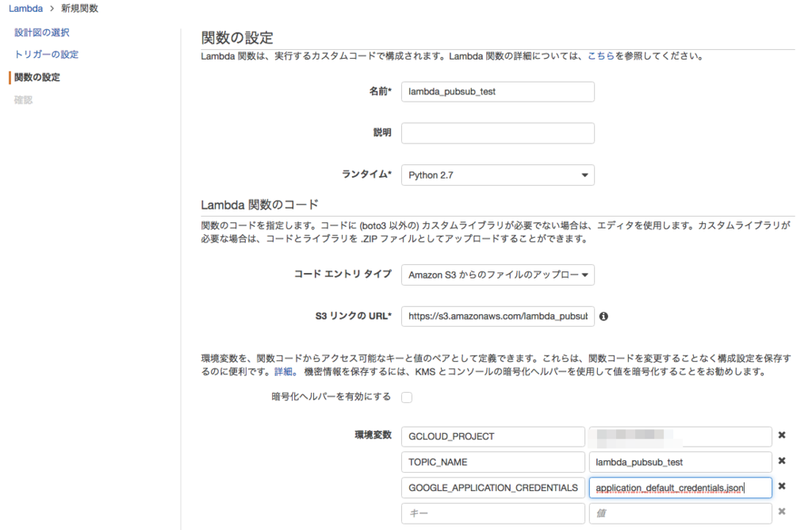Go to トリガーの設定 step
The height and width of the screenshot is (530, 812).
(x=46, y=55)
